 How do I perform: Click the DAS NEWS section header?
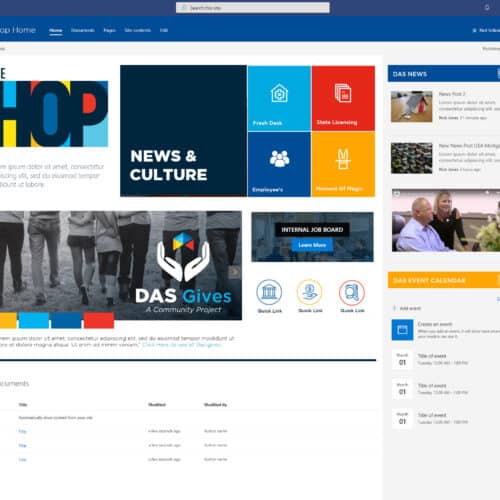444,74
